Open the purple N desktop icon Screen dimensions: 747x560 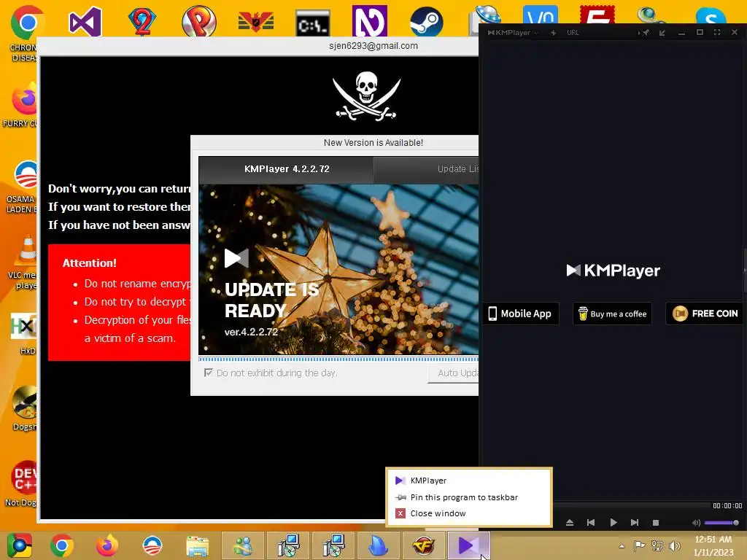click(x=370, y=21)
